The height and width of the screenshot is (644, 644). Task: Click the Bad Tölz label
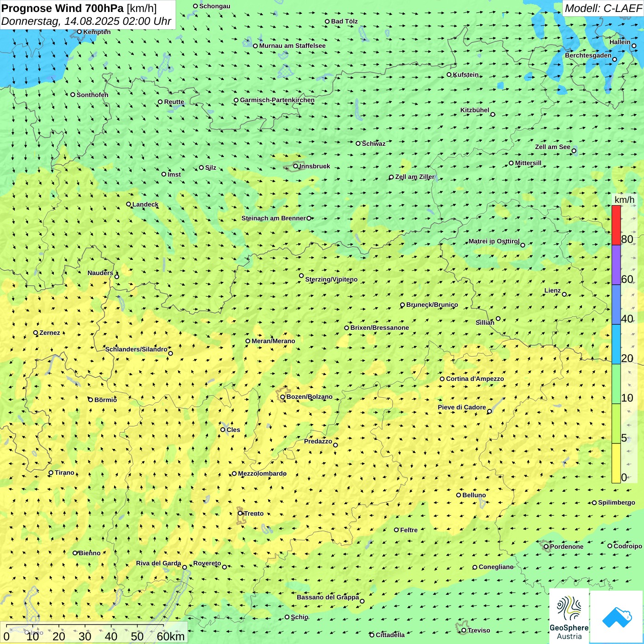(344, 21)
